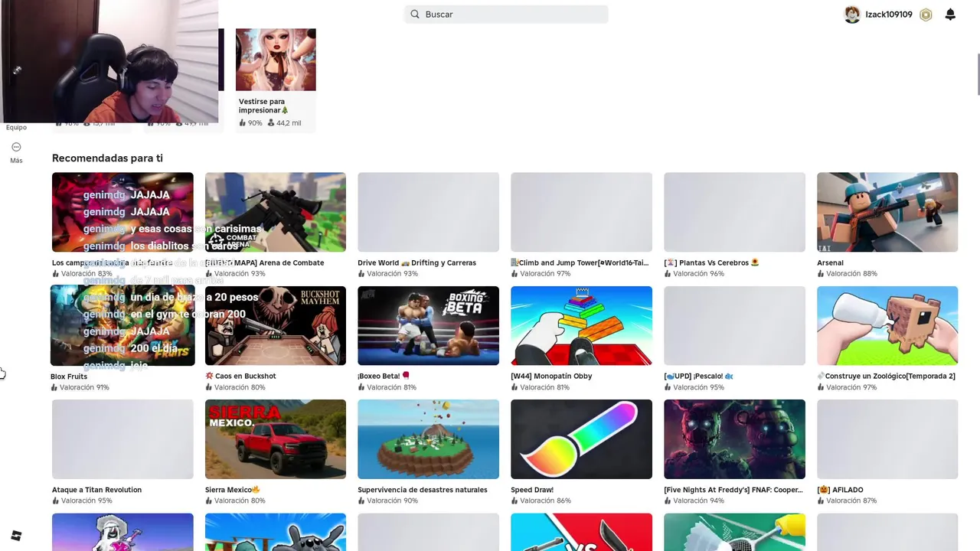Click the Valoración 90% under Supervivencia
980x551 pixels.
point(387,500)
